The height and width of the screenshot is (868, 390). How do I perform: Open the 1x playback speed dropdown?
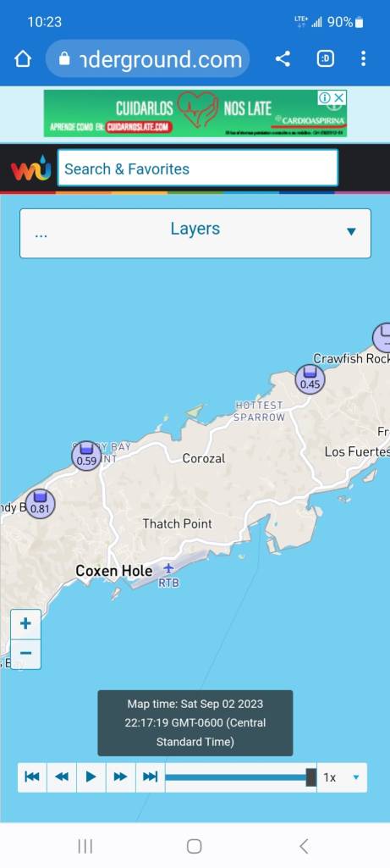point(342,777)
